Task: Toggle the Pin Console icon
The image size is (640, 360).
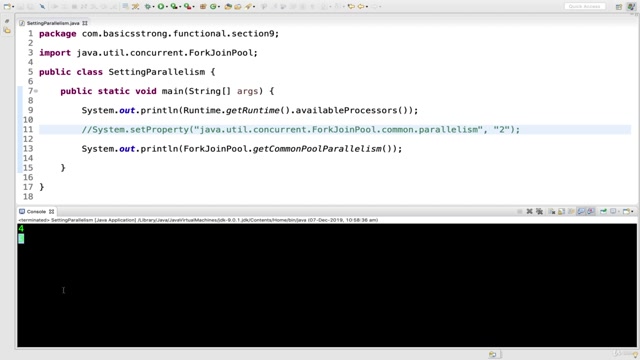Action: click(x=603, y=211)
